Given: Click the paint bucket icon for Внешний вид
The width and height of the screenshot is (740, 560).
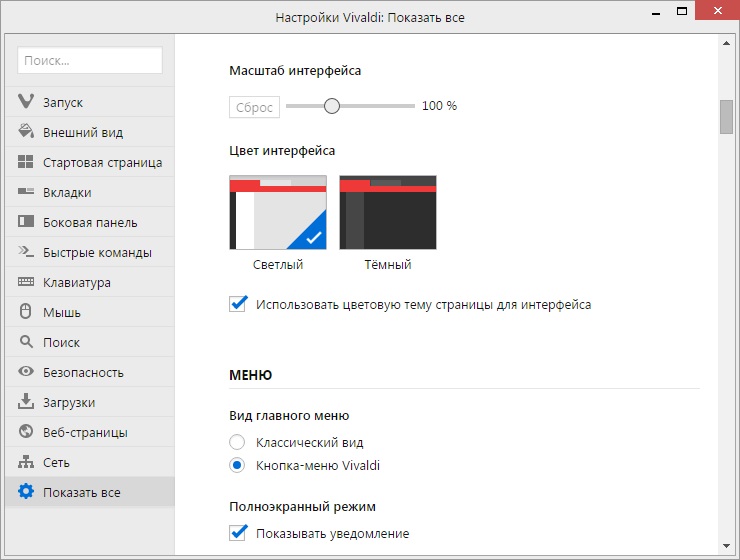Looking at the screenshot, I should click(x=26, y=131).
